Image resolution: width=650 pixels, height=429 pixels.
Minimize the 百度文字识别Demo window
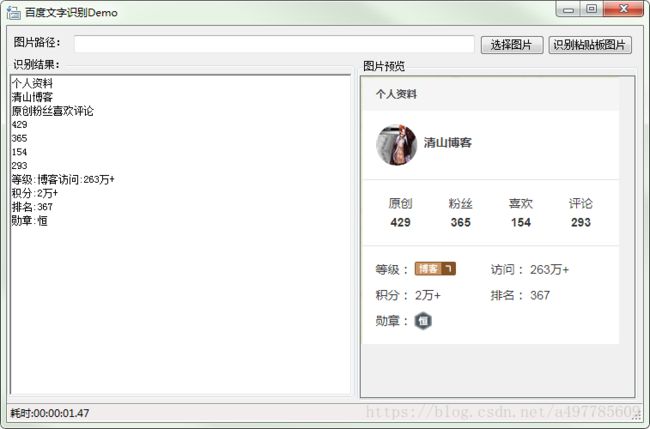coord(568,9)
